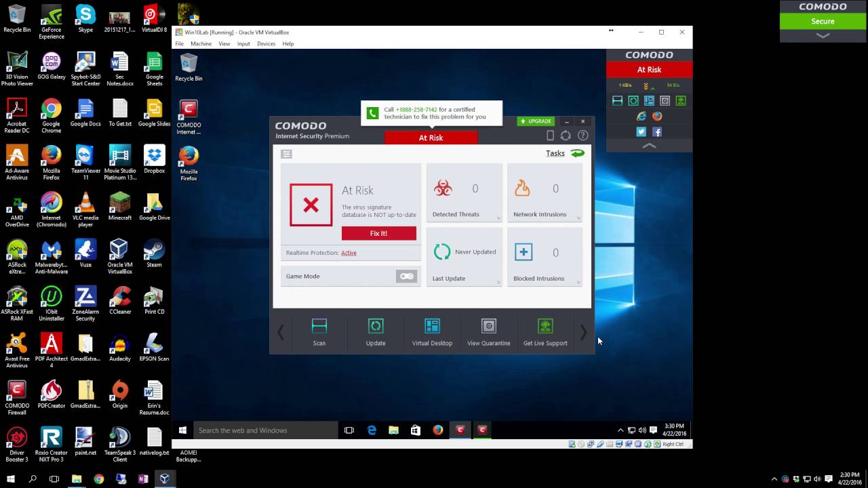Click the mobile device icon in Comodo header

click(x=550, y=136)
